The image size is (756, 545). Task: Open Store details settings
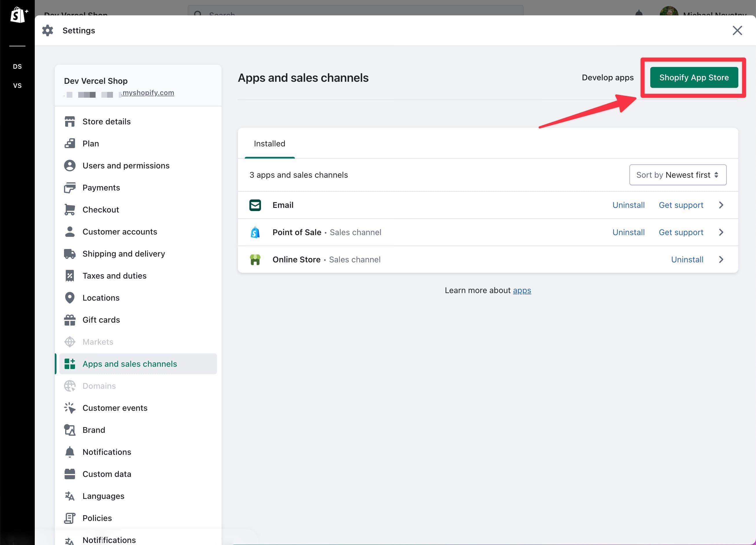click(106, 121)
